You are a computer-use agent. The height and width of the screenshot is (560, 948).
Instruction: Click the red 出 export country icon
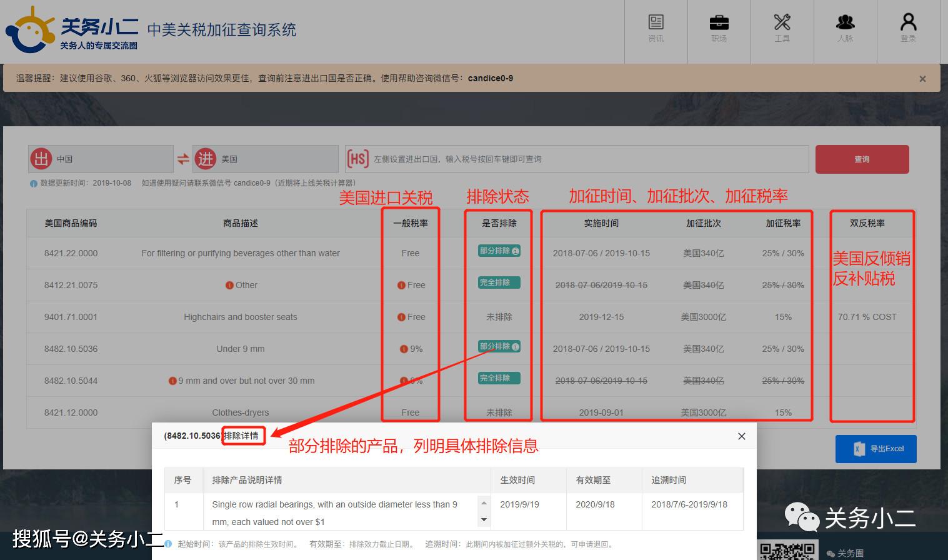(41, 159)
